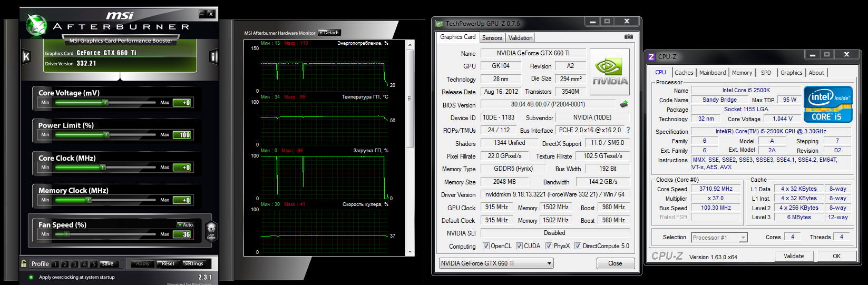Select Afterburner profile slot 1

click(55, 264)
